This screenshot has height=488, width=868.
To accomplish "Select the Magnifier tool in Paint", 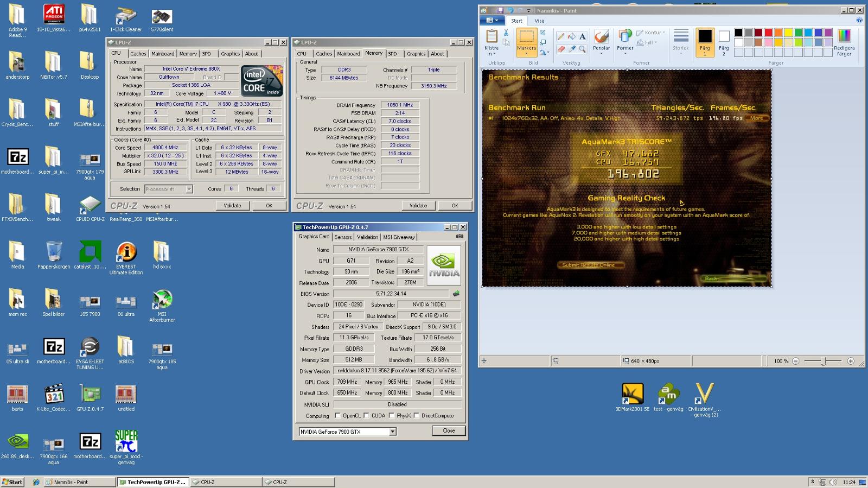I will tap(582, 49).
